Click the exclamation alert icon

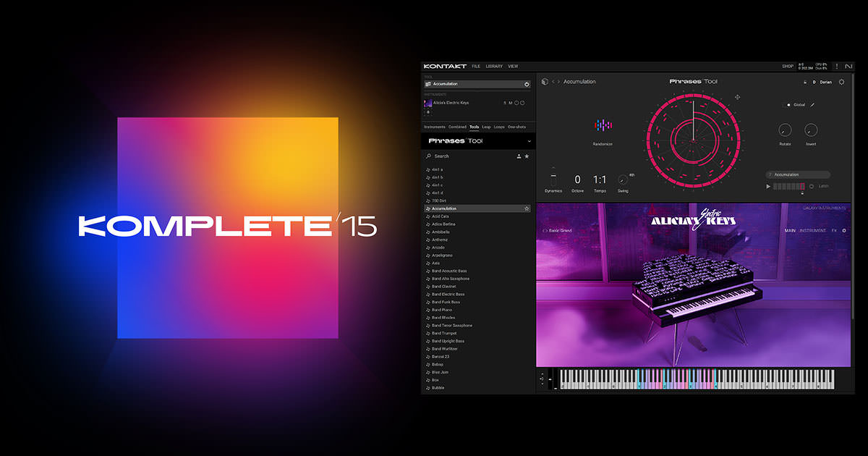tap(837, 67)
